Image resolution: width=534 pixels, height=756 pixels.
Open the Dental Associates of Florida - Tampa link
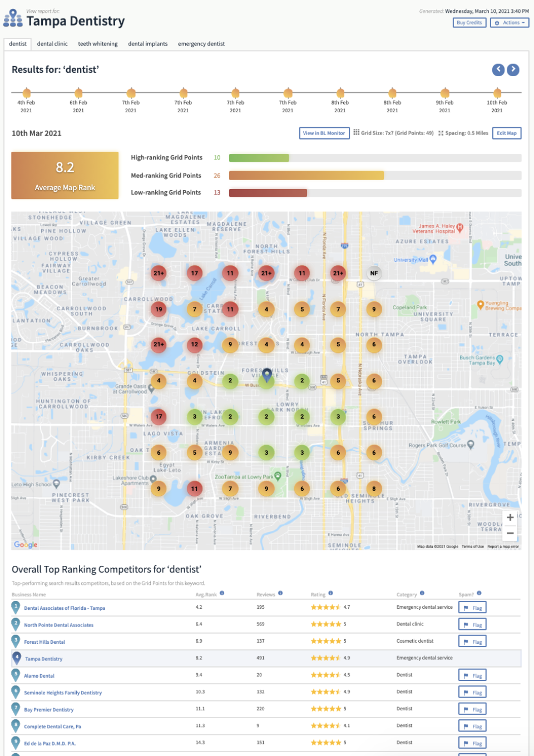[65, 608]
